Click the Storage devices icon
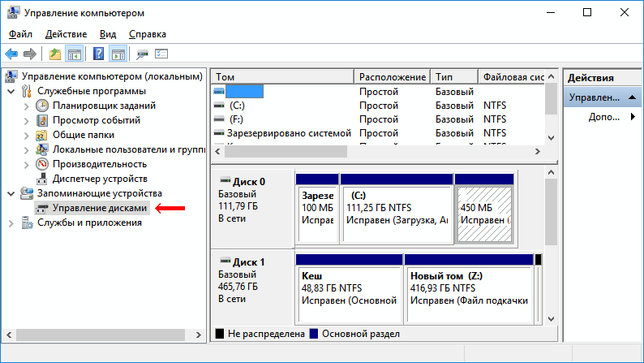The height and width of the screenshot is (363, 644). [x=27, y=193]
